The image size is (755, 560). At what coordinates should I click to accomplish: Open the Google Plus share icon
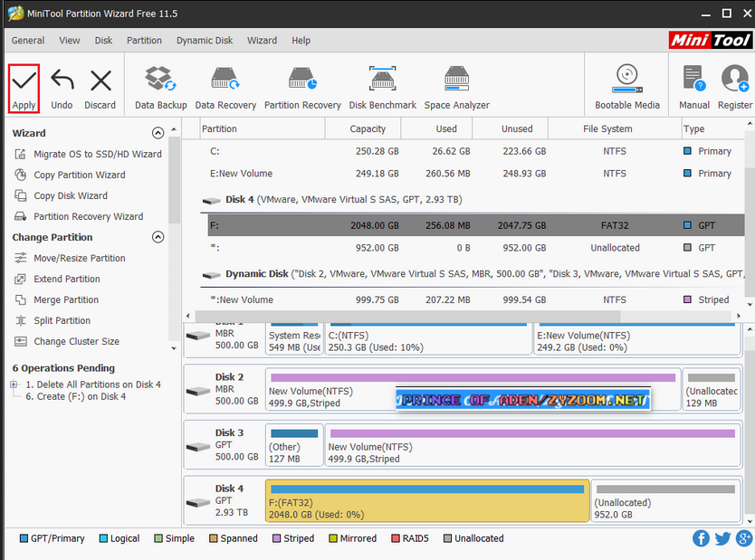744,538
